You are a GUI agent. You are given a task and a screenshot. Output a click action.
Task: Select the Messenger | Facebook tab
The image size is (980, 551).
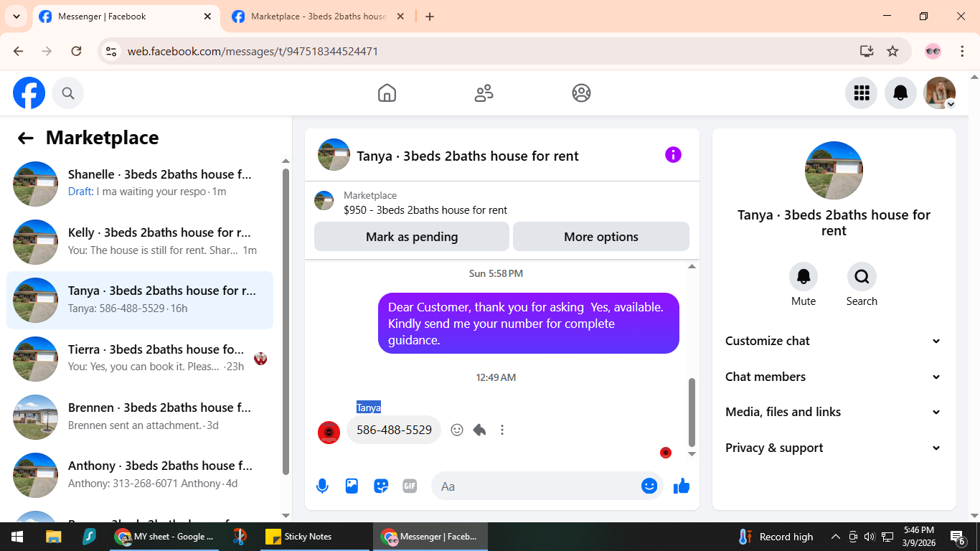127,17
